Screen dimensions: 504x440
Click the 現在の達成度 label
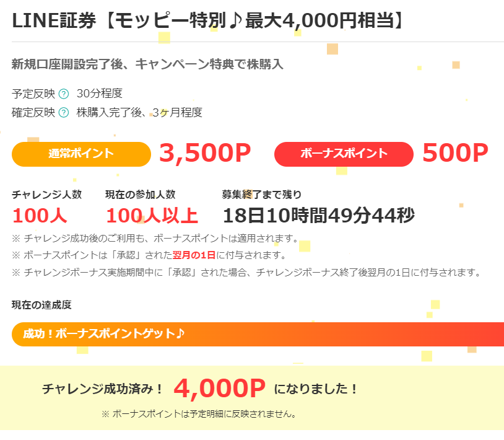click(41, 305)
